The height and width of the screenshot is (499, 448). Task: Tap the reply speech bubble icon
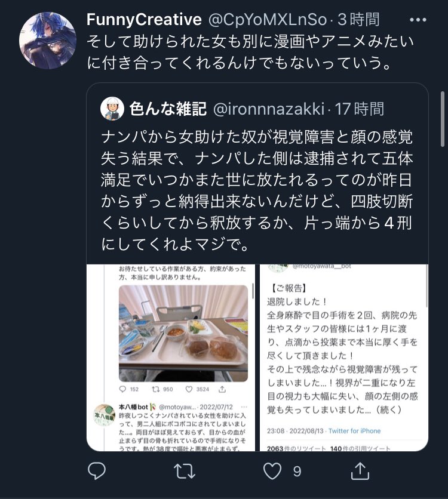(x=97, y=471)
